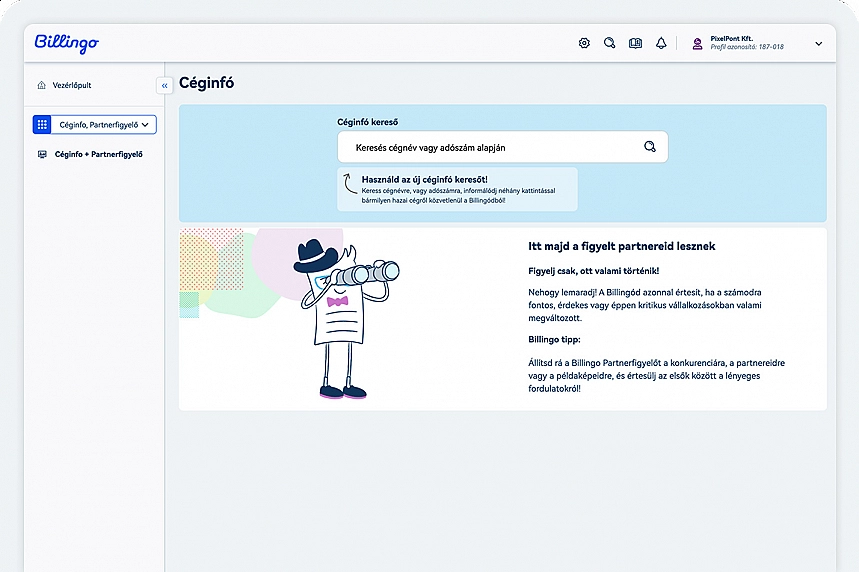Open notifications bell
This screenshot has height=572, width=859.
click(660, 44)
